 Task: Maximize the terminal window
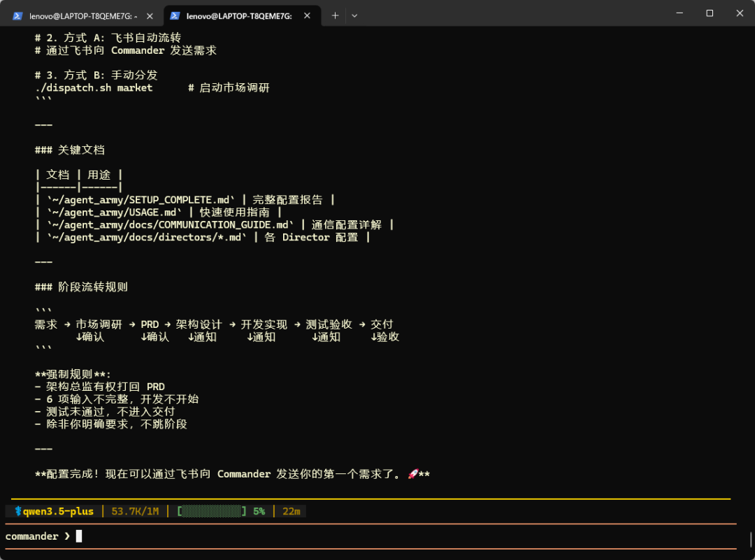[x=709, y=13]
